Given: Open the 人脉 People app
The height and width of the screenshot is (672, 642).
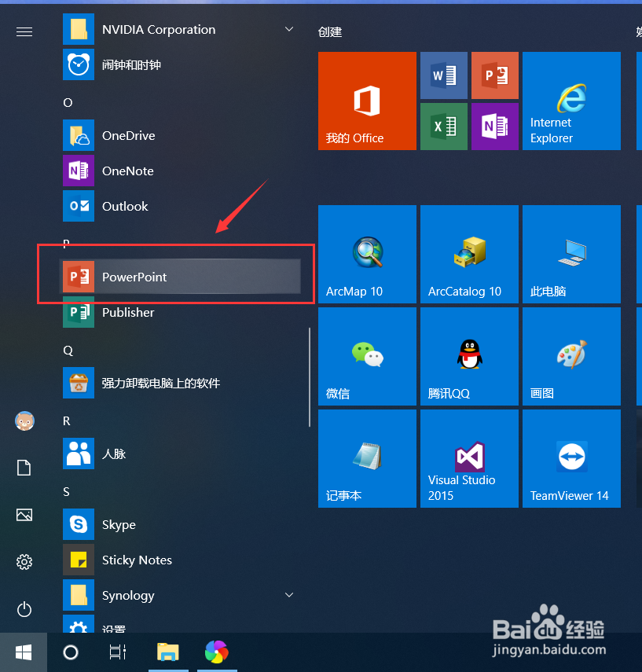Looking at the screenshot, I should pyautogui.click(x=180, y=454).
